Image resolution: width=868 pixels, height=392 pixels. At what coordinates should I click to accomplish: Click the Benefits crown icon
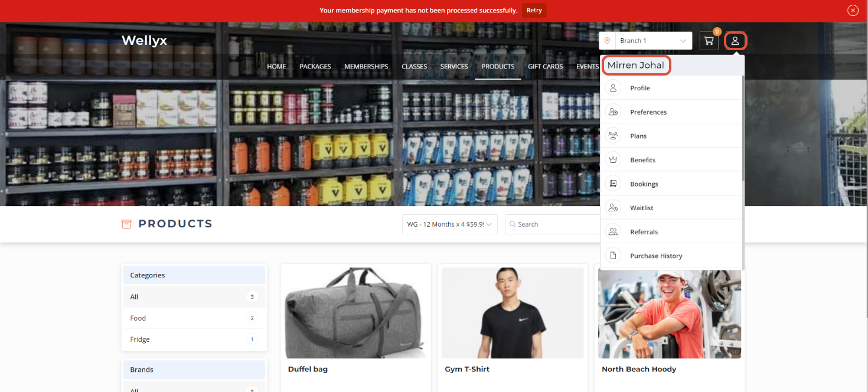[x=613, y=160]
